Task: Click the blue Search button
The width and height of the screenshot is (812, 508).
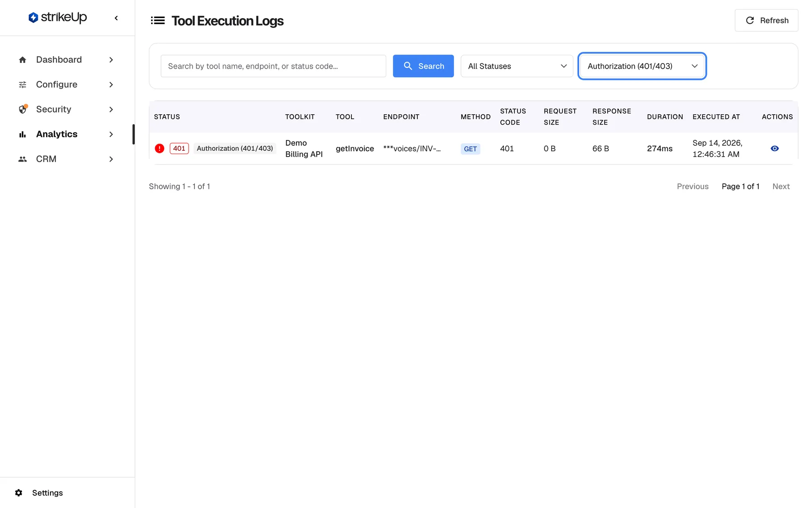Action: coord(423,66)
